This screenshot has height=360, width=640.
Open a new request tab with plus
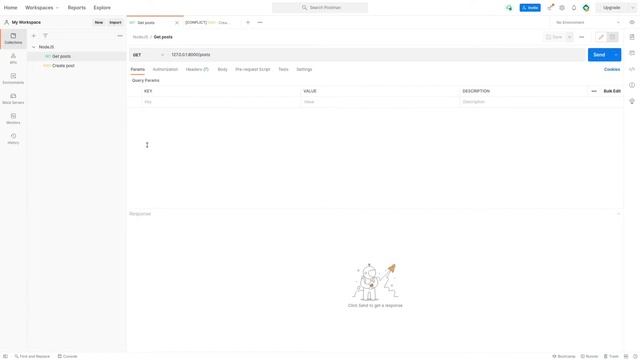[x=248, y=22]
